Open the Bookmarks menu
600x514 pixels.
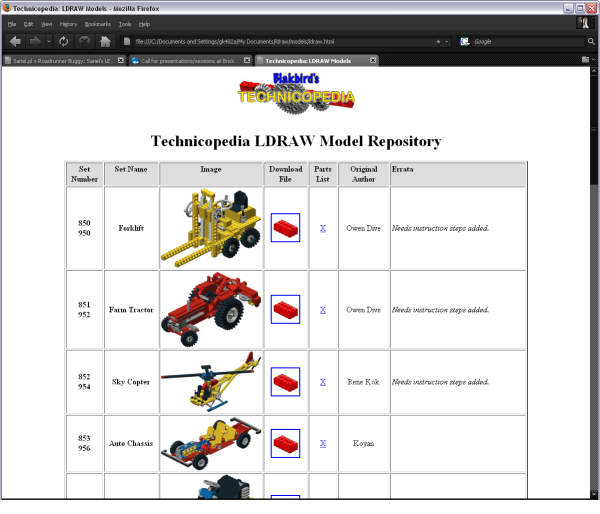[98, 24]
